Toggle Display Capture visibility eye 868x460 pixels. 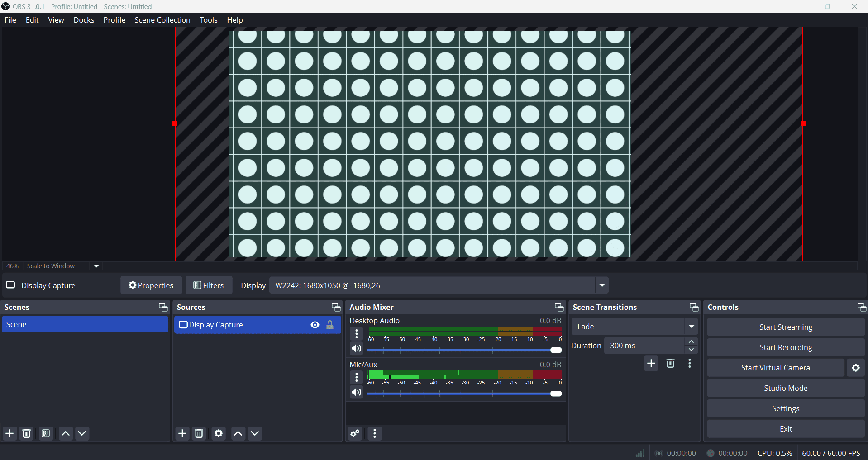[315, 325]
